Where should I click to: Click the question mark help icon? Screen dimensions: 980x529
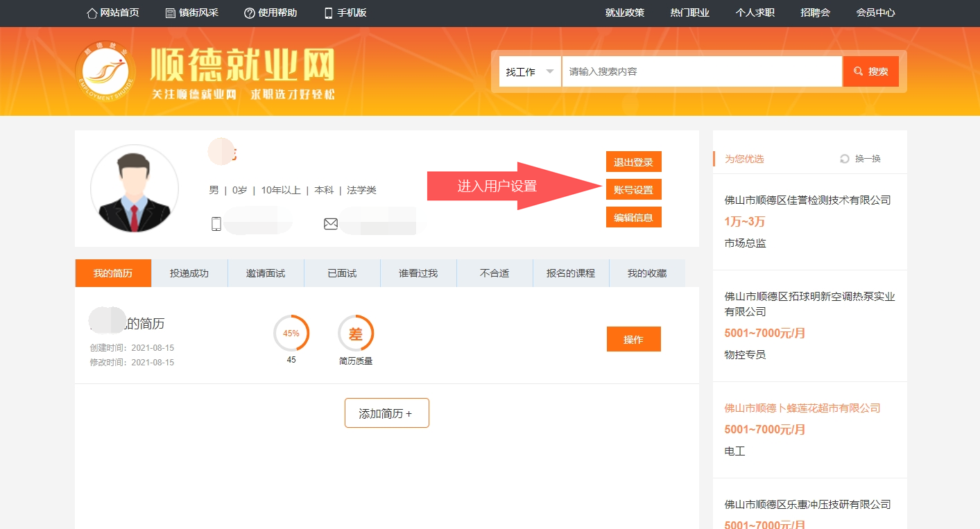(x=250, y=13)
